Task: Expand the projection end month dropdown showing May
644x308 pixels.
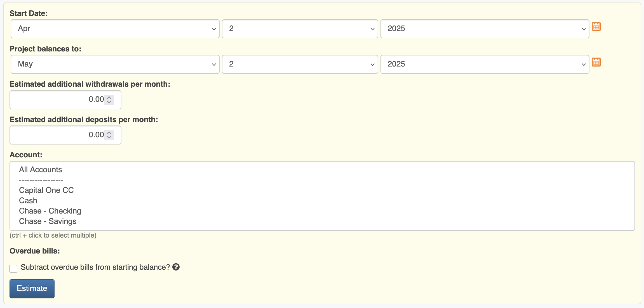Action: 115,64
